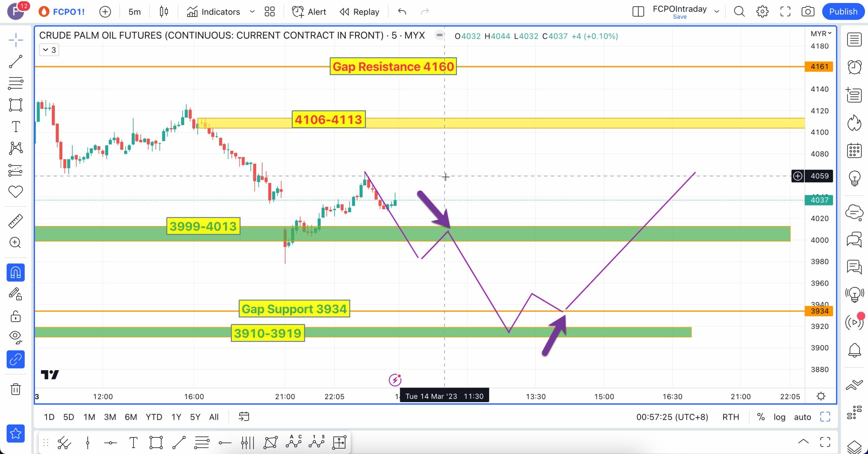Image resolution: width=868 pixels, height=454 pixels.
Task: Select the trend line drawing tool
Action: (16, 62)
